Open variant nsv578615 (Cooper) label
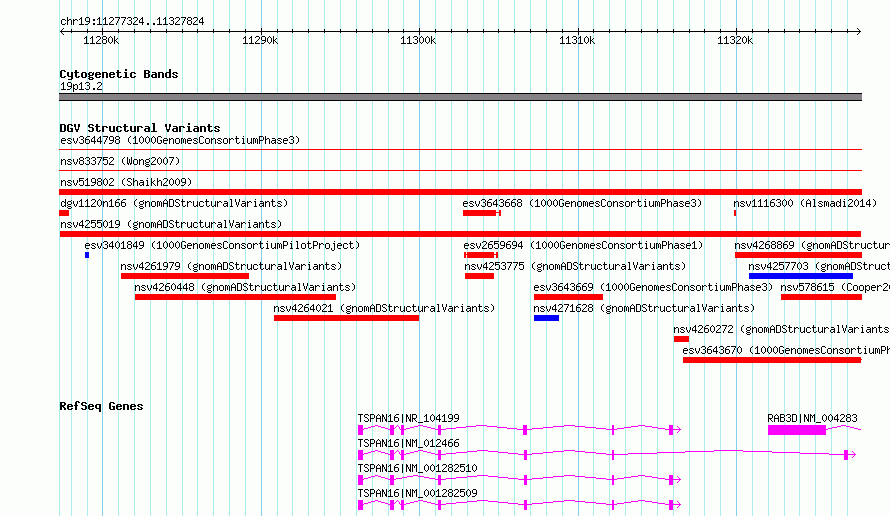 (835, 287)
